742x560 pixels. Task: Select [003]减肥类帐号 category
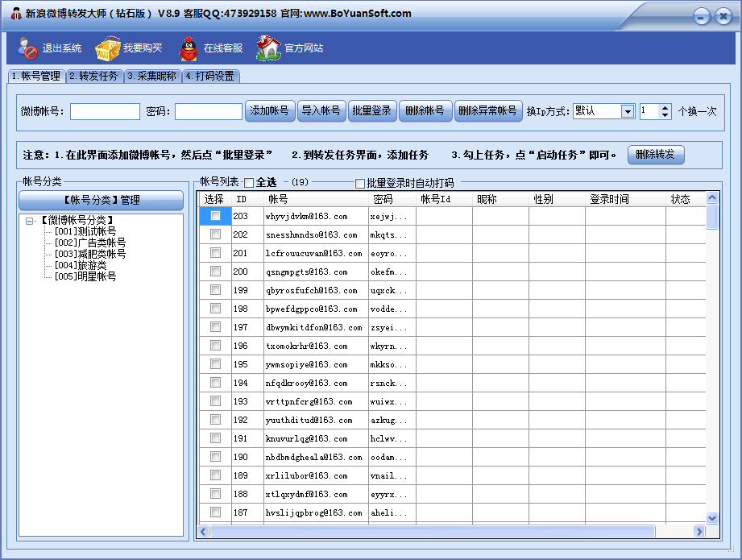(x=90, y=254)
